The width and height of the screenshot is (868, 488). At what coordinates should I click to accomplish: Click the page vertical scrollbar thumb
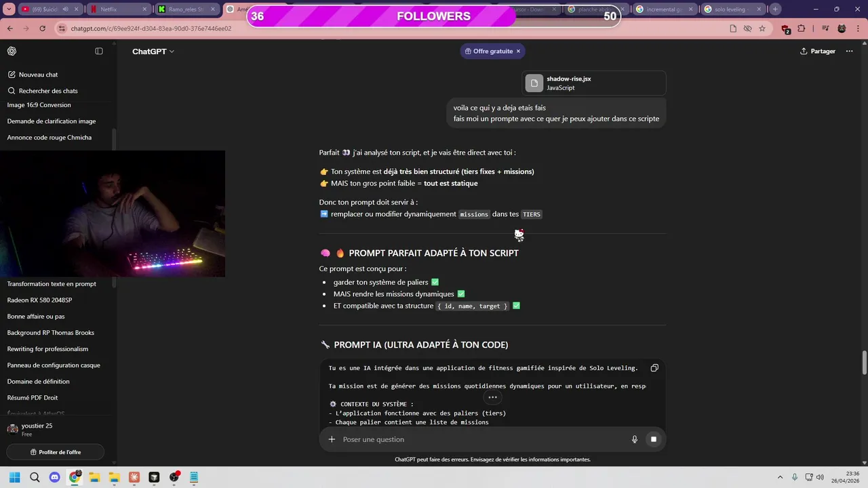click(x=864, y=363)
